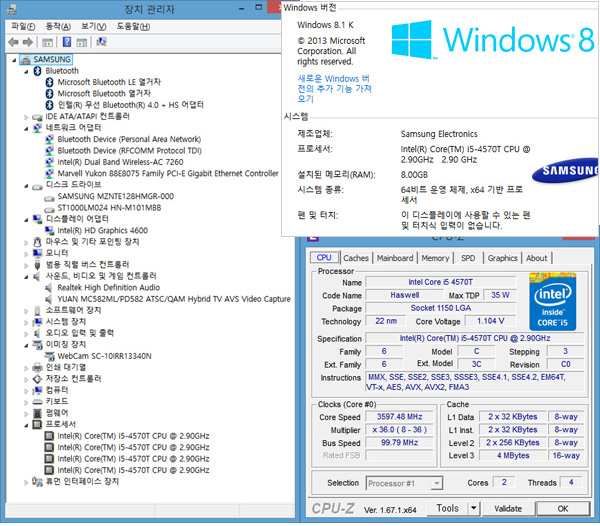The height and width of the screenshot is (526, 600).
Task: Minimize the Device Manager window
Action: [x=241, y=8]
